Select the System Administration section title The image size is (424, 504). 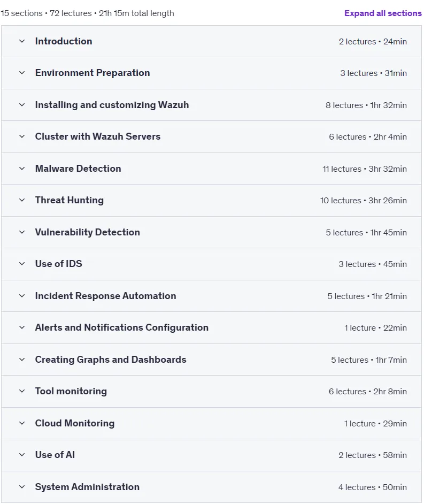(x=87, y=487)
